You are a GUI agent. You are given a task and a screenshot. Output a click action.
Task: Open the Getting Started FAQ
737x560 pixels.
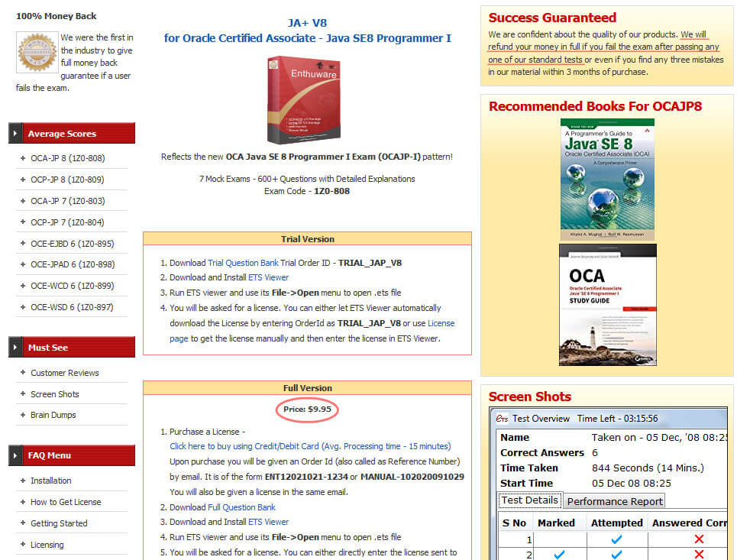pyautogui.click(x=59, y=523)
